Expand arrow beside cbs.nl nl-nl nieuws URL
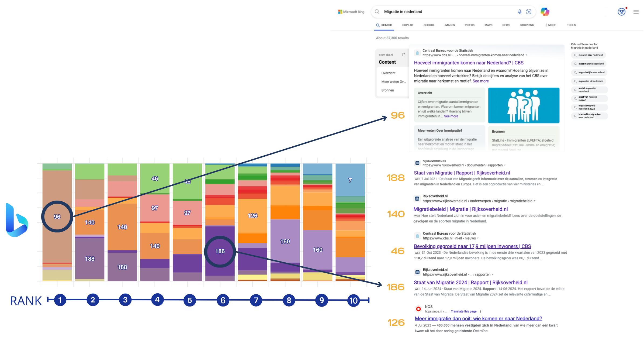 pos(478,238)
